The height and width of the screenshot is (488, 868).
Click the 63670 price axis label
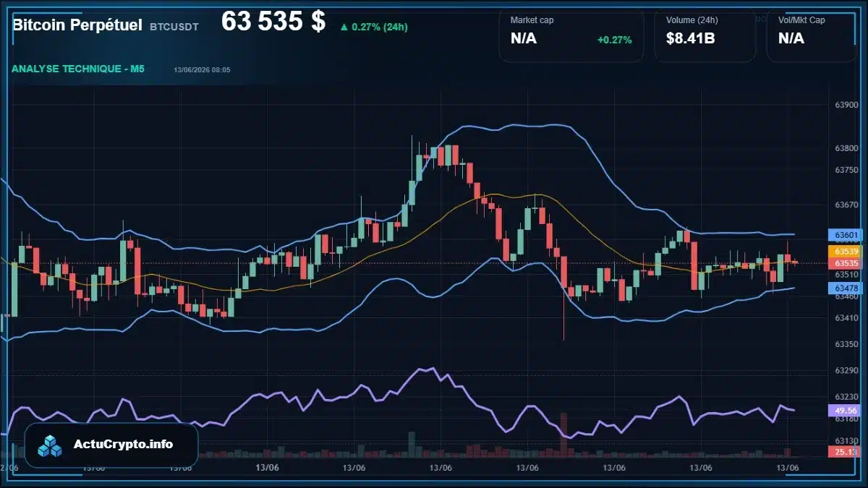846,205
